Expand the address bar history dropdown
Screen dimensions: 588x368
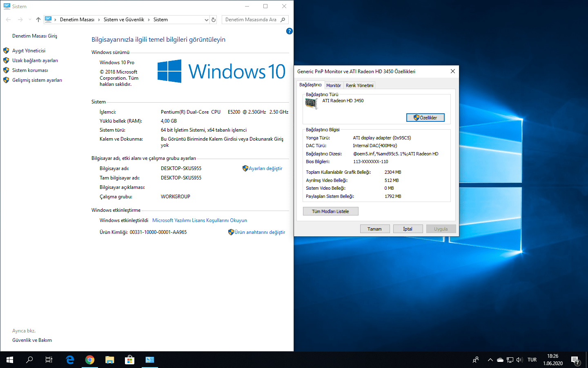tap(206, 20)
